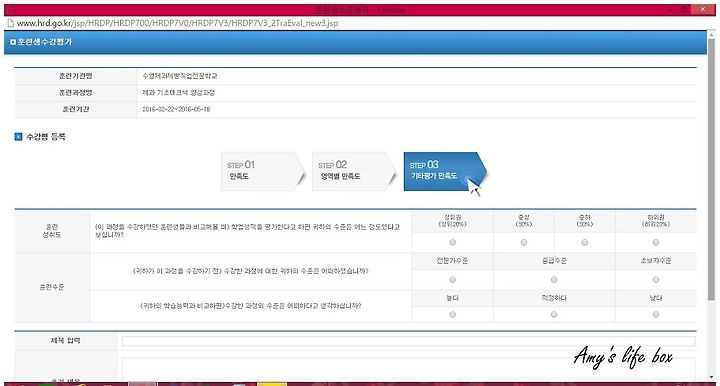This screenshot has height=386, width=720.
Task: Choose the 중급수준 radio option
Action: pos(554,280)
